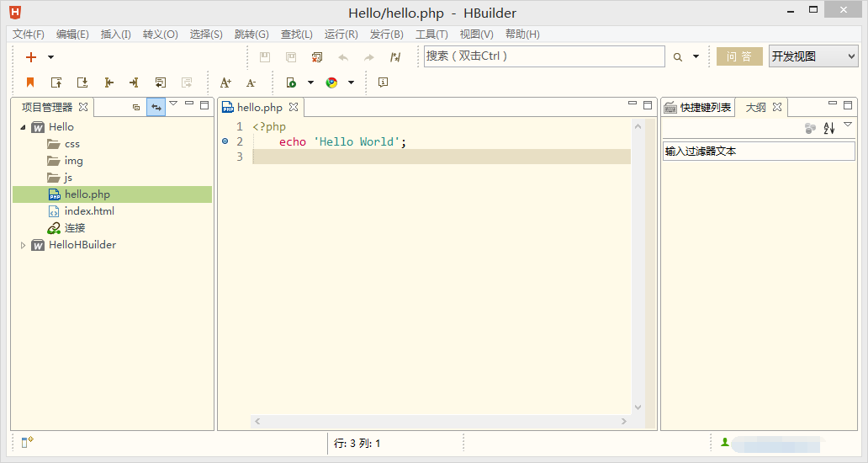Click the 问答 button
This screenshot has width=868, height=463.
click(739, 56)
